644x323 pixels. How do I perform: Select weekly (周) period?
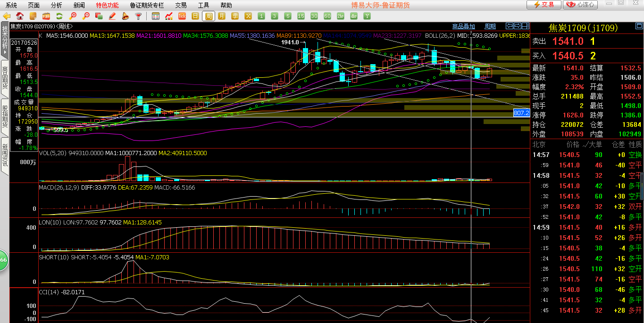point(209,16)
